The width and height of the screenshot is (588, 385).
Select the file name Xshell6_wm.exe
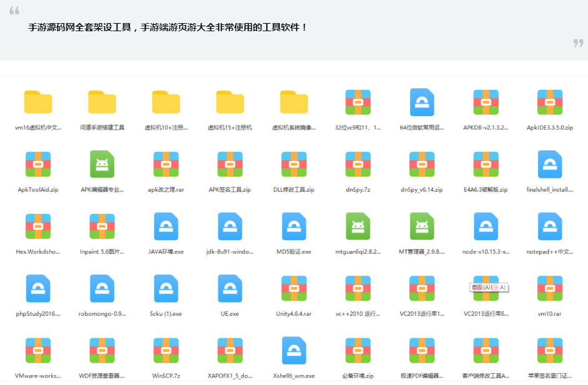pos(294,376)
